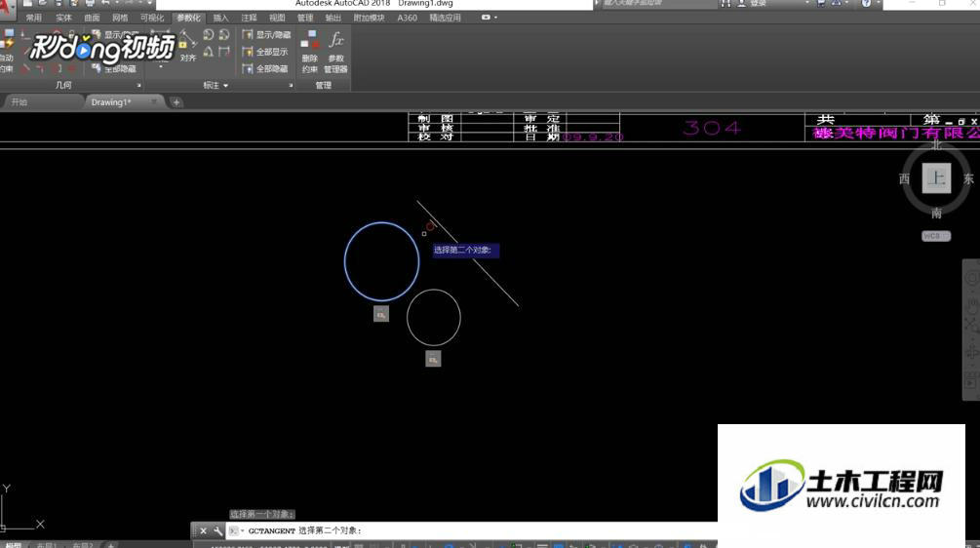Select the 参数化 ribbon tab
This screenshot has height=548, width=980.
[188, 18]
